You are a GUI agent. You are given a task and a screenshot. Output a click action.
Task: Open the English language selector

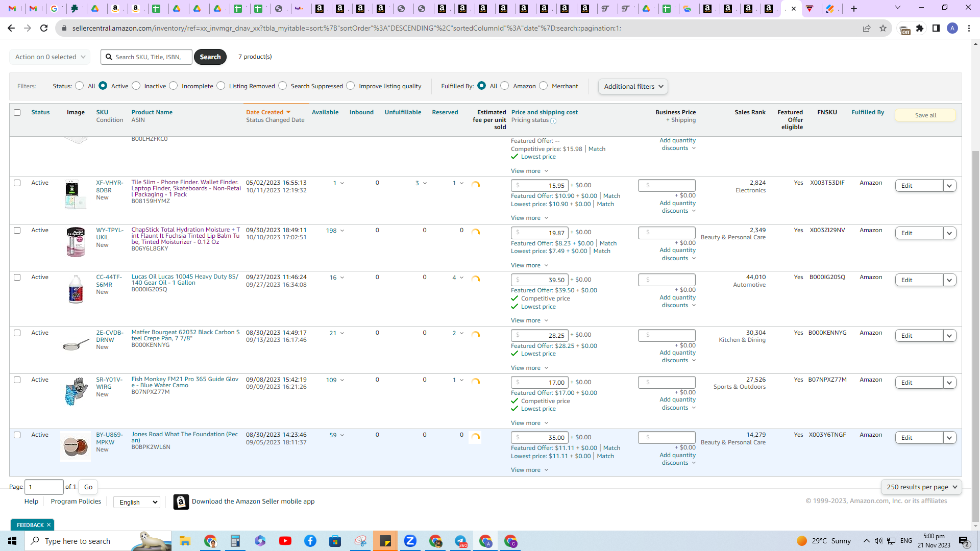(137, 502)
